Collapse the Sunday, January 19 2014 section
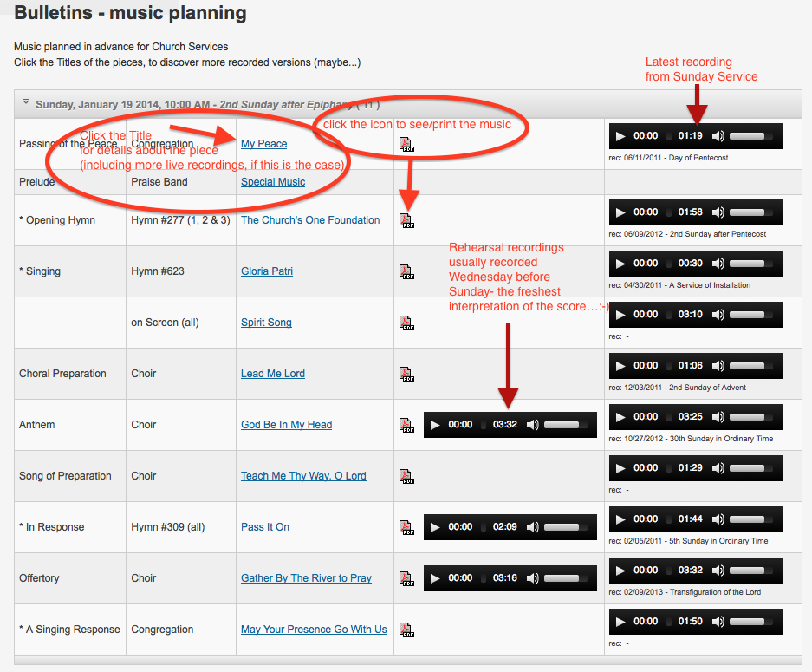 [x=26, y=104]
